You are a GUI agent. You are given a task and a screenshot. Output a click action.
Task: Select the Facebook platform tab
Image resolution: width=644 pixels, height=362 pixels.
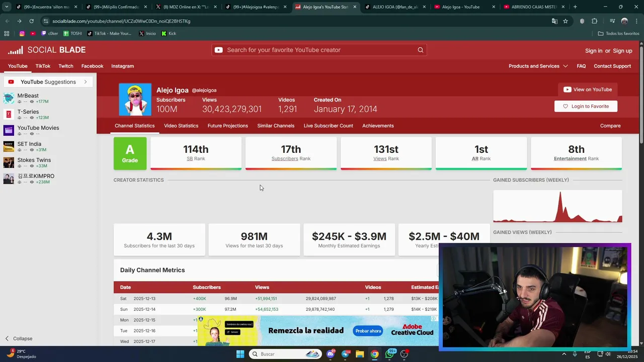(x=92, y=66)
